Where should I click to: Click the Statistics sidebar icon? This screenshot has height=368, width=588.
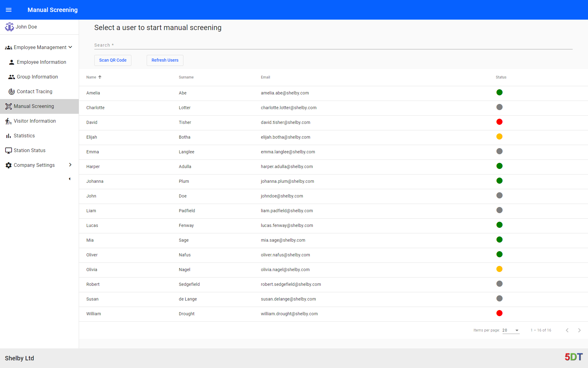pos(9,136)
